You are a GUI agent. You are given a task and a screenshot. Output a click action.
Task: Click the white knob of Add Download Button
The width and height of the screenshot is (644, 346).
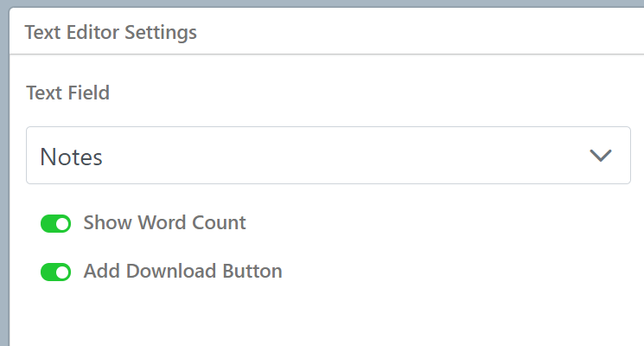click(x=62, y=272)
